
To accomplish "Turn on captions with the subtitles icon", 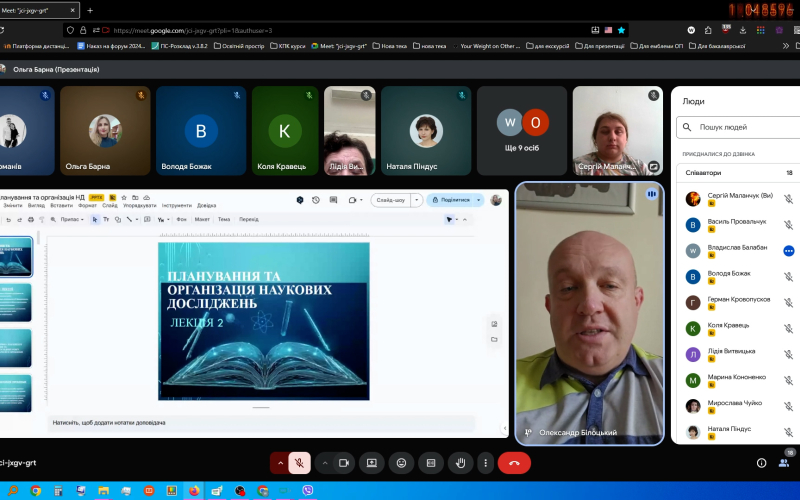I will [x=430, y=463].
